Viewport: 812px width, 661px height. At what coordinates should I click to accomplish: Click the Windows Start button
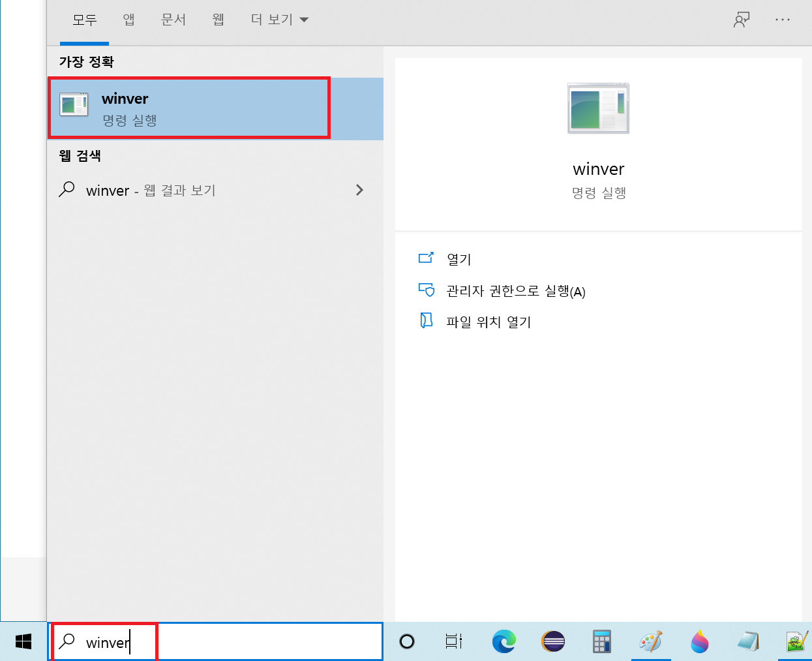coord(23,642)
